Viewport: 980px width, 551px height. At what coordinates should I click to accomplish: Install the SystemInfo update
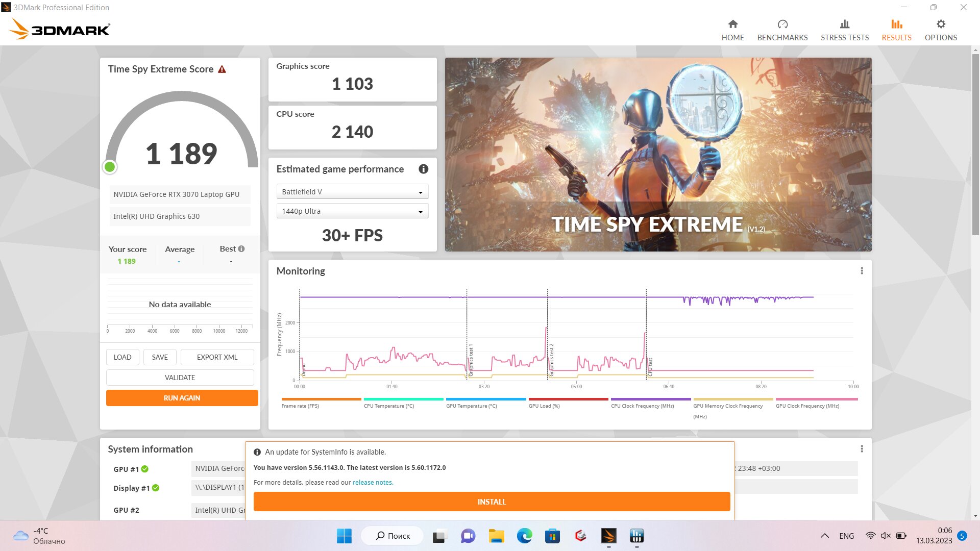tap(492, 502)
